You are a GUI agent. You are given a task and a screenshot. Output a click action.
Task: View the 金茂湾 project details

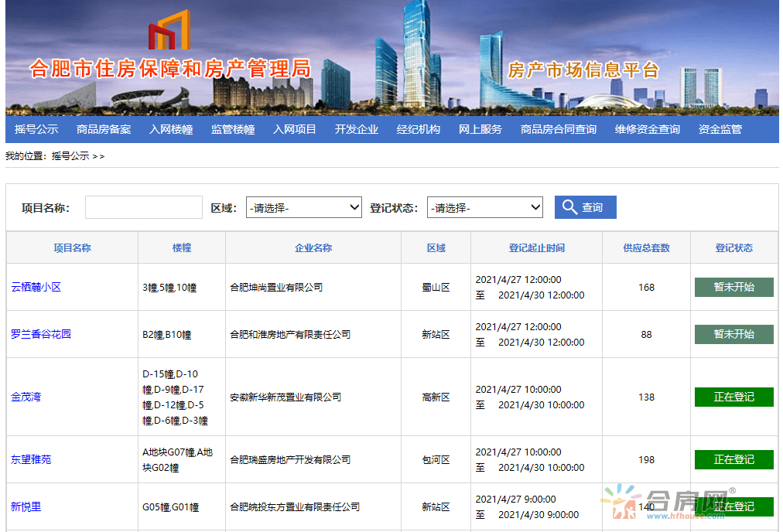point(26,397)
